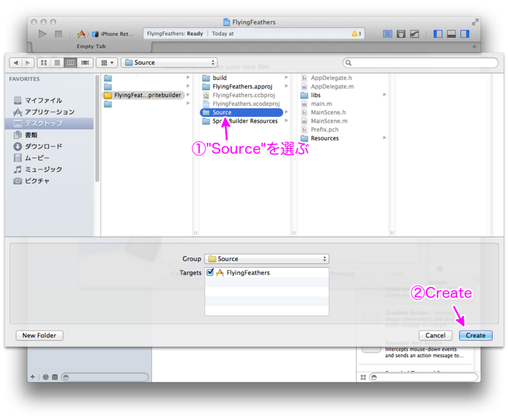Expand the build folder arrow
Screen dimensions: 508x420
[286, 77]
